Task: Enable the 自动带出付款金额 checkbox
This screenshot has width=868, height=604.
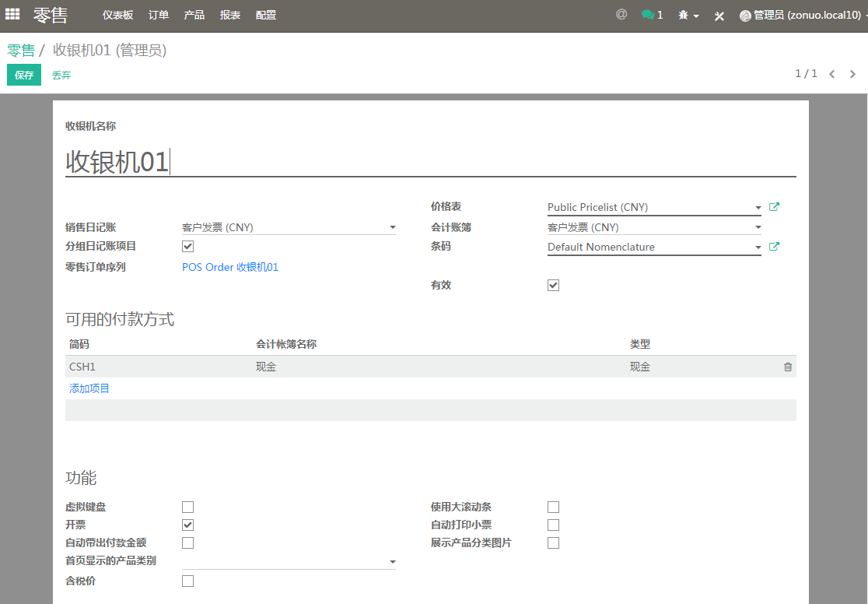Action: coord(187,543)
